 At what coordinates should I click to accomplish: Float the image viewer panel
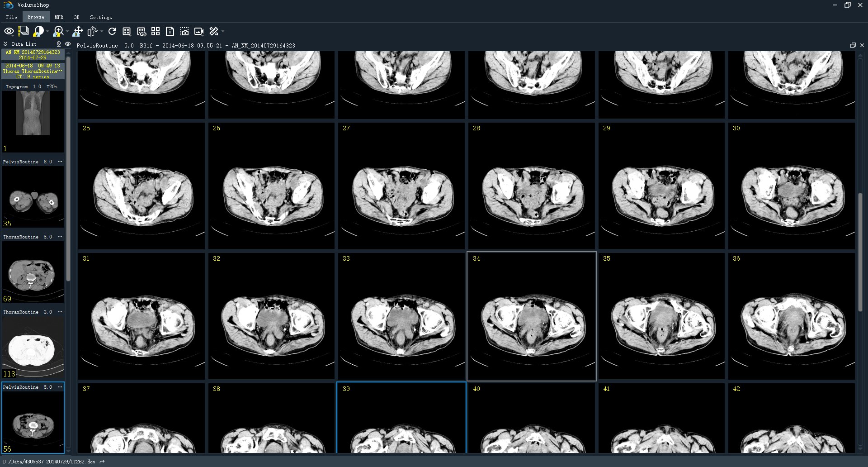pyautogui.click(x=853, y=45)
